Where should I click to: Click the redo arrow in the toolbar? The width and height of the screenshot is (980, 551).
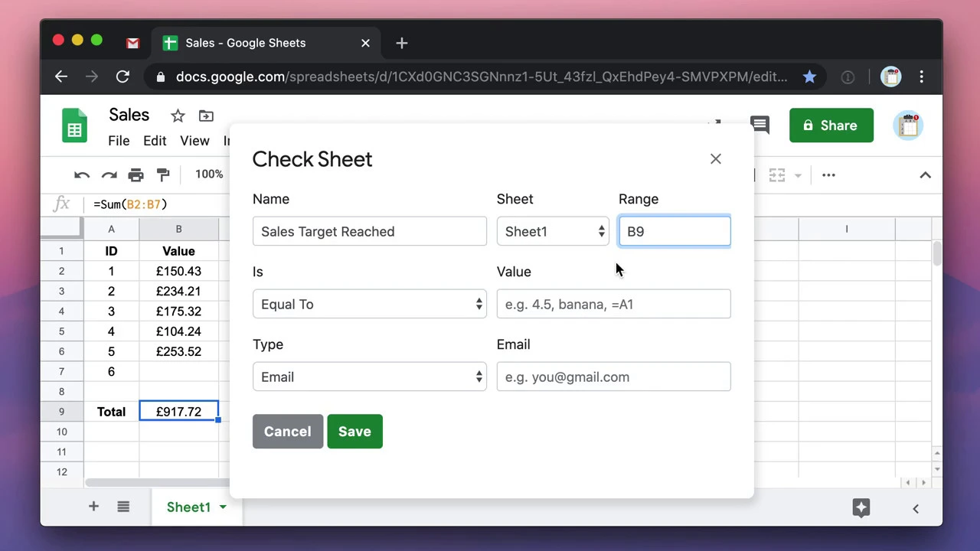[109, 175]
